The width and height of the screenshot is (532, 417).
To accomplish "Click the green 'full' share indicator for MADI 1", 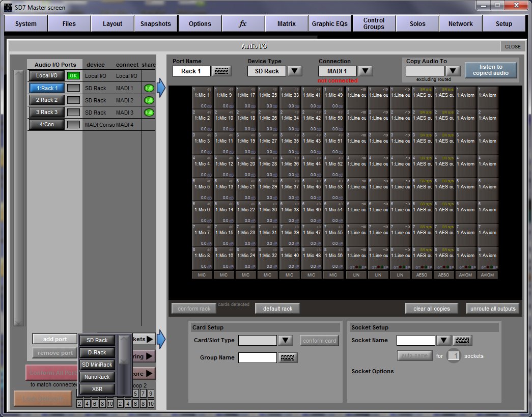I will 149,88.
